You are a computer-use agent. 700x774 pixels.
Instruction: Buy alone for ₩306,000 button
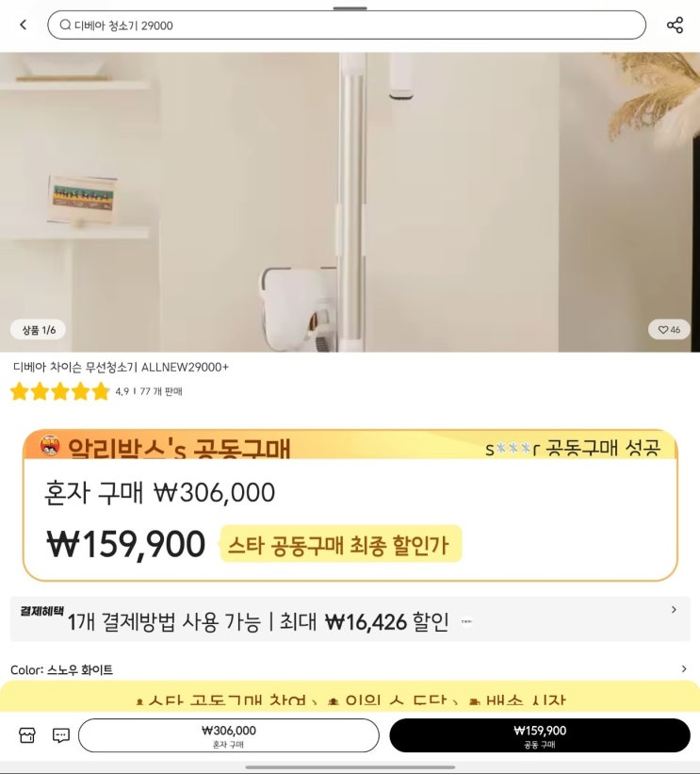click(229, 735)
